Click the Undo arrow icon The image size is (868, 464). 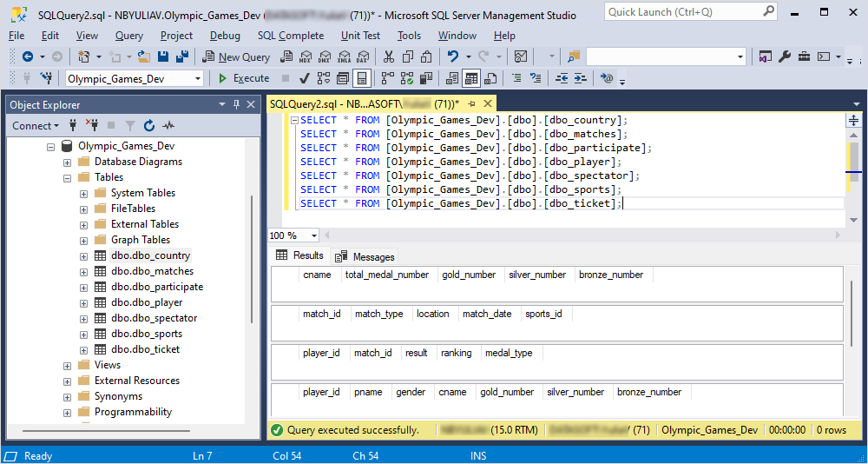[x=453, y=56]
